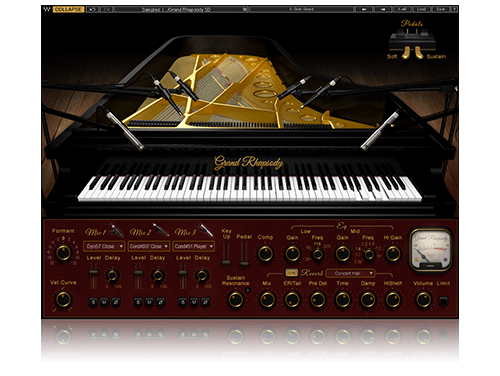The height and width of the screenshot is (376, 500).
Task: Click the Load button in top bar
Action: click(421, 9)
